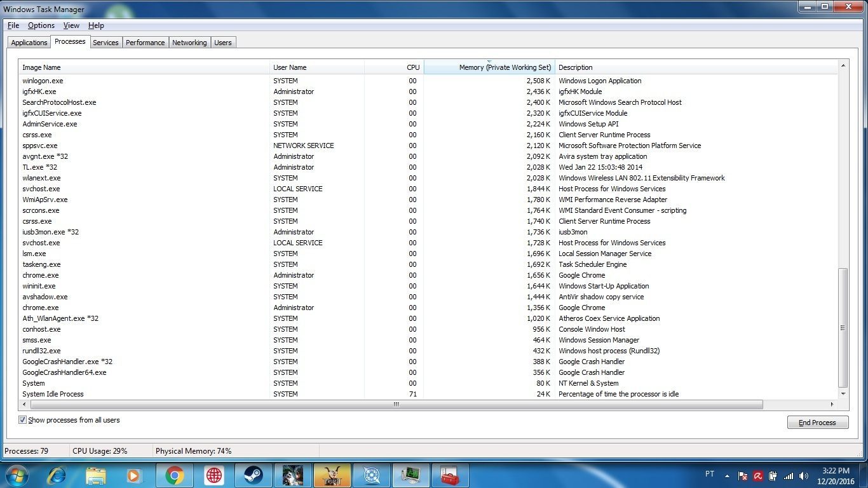Select the avshadow.exe process

[x=429, y=297]
